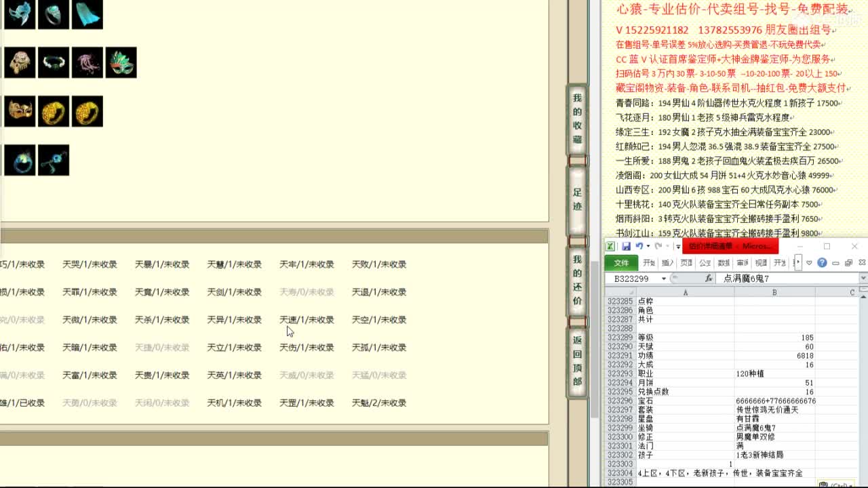
Task: Click the 我的收藏 sidebar button
Action: (577, 119)
